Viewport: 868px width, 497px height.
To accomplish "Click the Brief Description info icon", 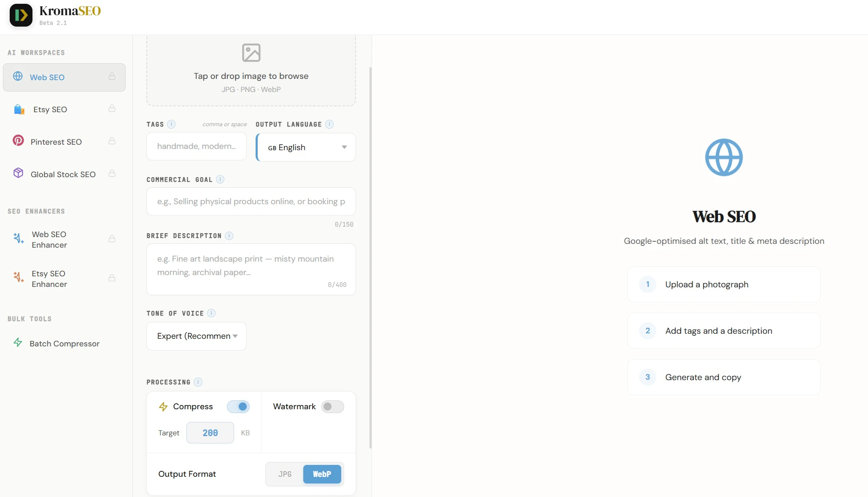I will tap(229, 235).
